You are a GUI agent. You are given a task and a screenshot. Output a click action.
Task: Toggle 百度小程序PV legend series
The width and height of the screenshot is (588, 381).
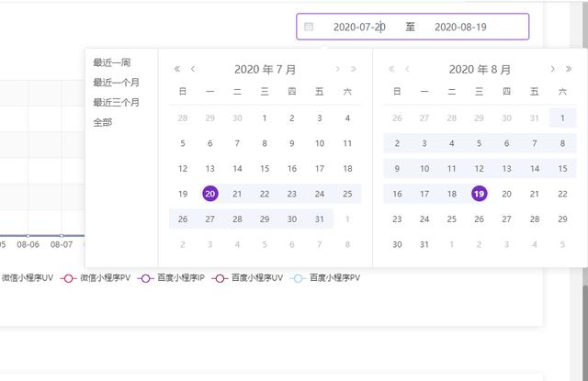tap(325, 278)
